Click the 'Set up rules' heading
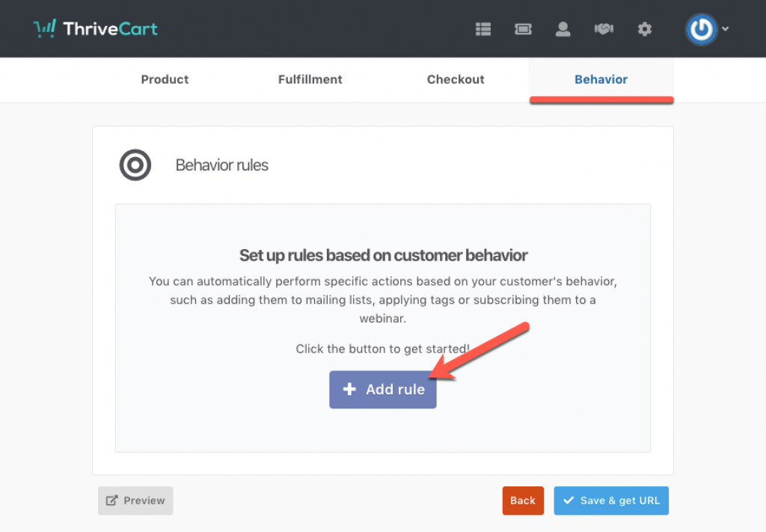Image resolution: width=766 pixels, height=532 pixels. pyautogui.click(x=383, y=255)
